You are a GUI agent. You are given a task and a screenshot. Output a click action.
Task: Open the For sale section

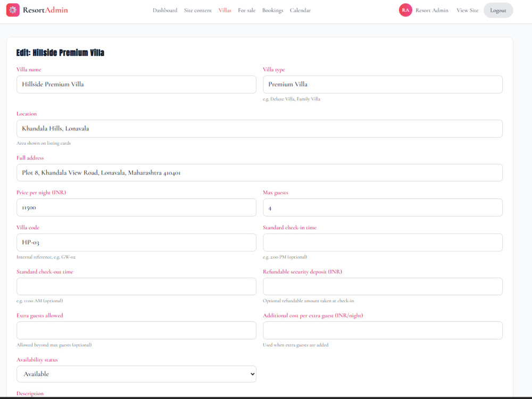coord(247,11)
